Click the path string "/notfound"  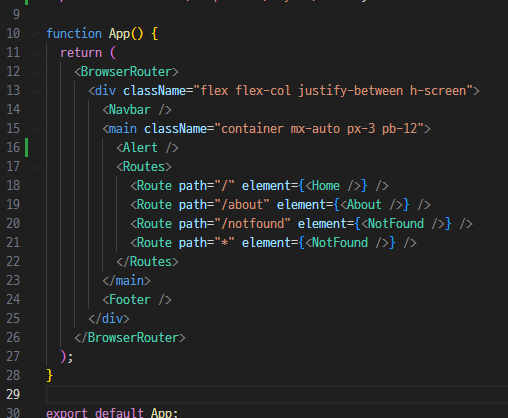[253, 224]
